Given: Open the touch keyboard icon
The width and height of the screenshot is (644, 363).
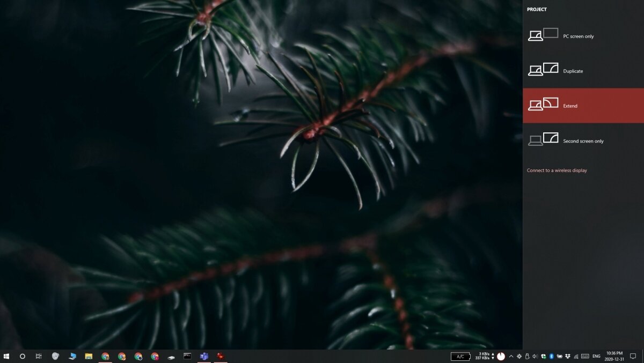Looking at the screenshot, I should click(585, 356).
